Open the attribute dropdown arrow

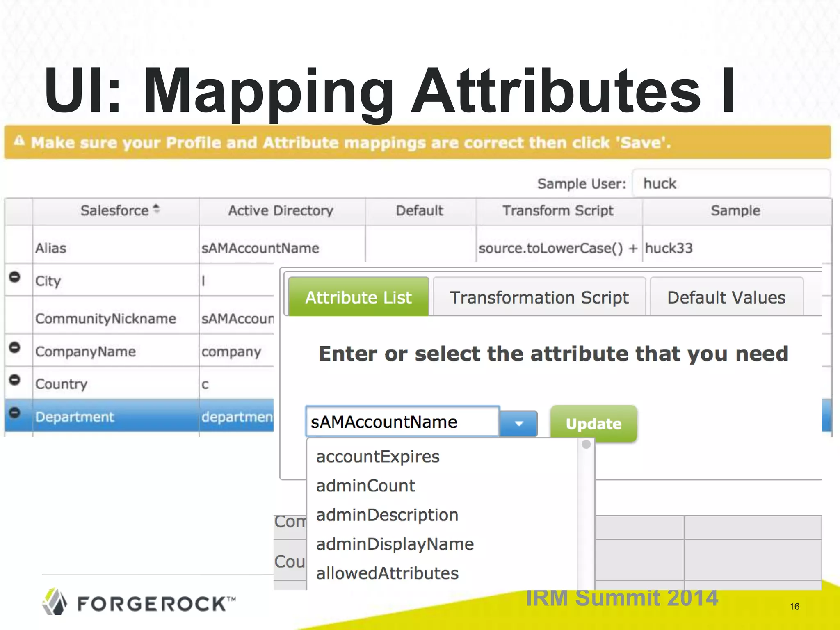tap(519, 423)
